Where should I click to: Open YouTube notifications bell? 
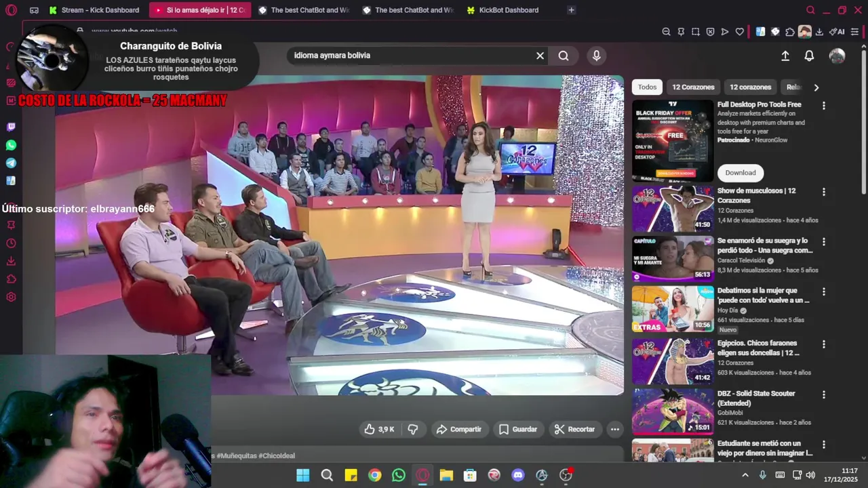(x=809, y=56)
